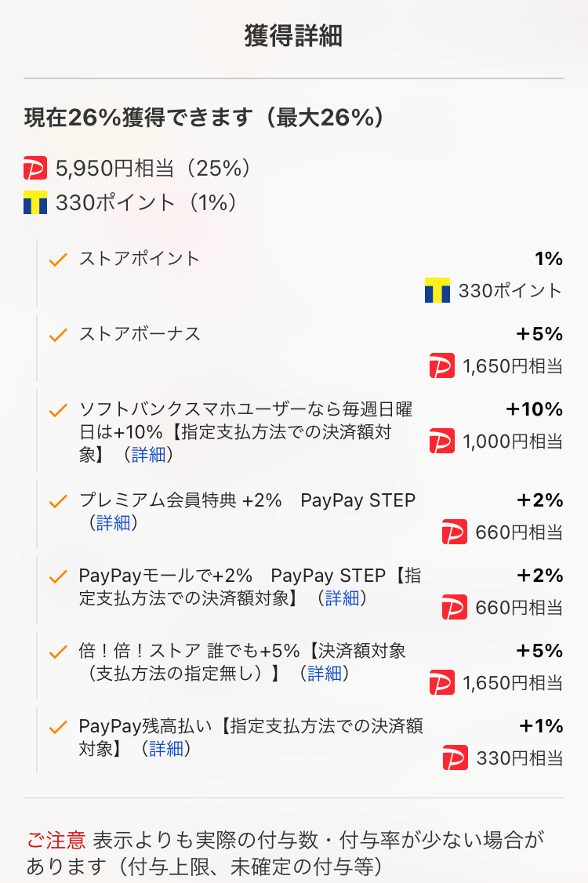The width and height of the screenshot is (588, 883).
Task: Open 詳細 link for PayPayモール +2%
Action: [342, 598]
